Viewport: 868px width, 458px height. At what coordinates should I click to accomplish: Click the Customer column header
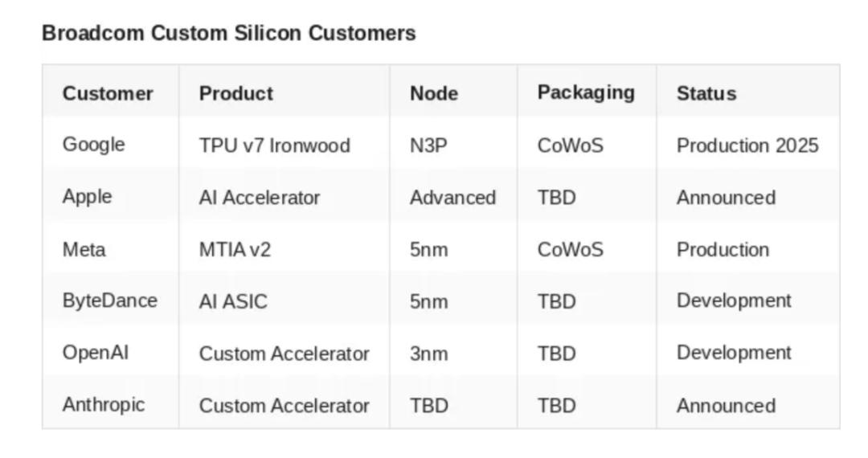(108, 93)
